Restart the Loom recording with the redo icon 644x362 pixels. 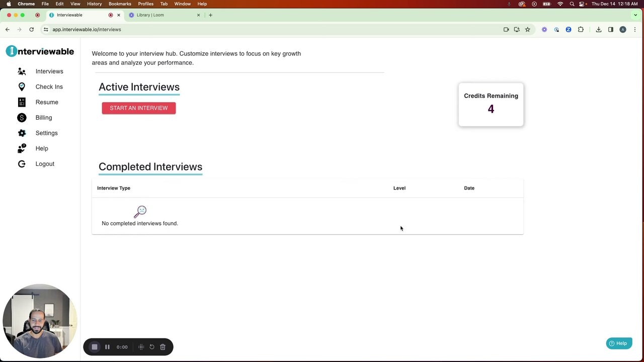[151, 346]
